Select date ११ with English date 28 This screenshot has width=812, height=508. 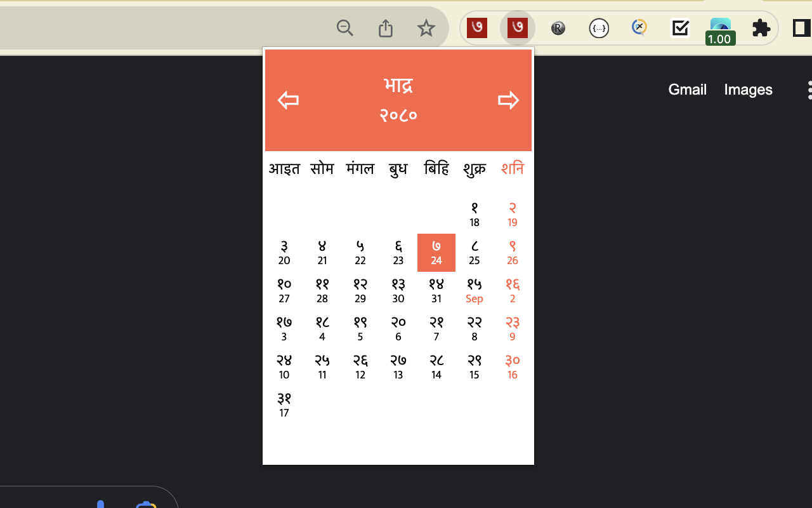(322, 291)
